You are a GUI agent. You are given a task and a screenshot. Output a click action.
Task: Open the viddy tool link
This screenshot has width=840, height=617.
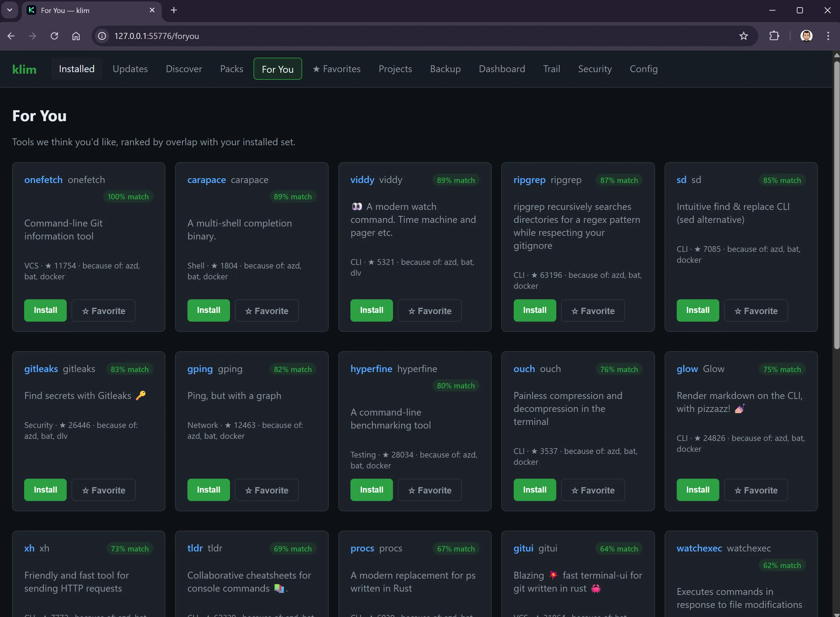(x=362, y=180)
